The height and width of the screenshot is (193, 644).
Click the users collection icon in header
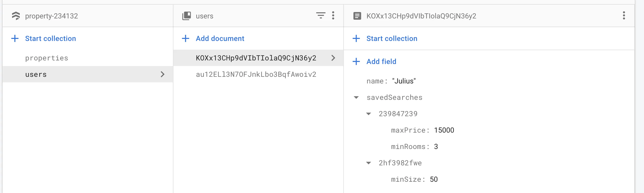(187, 16)
